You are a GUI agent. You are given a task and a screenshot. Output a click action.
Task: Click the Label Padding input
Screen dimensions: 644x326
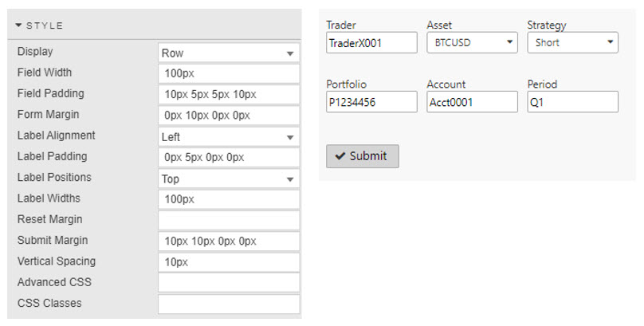[x=229, y=158]
